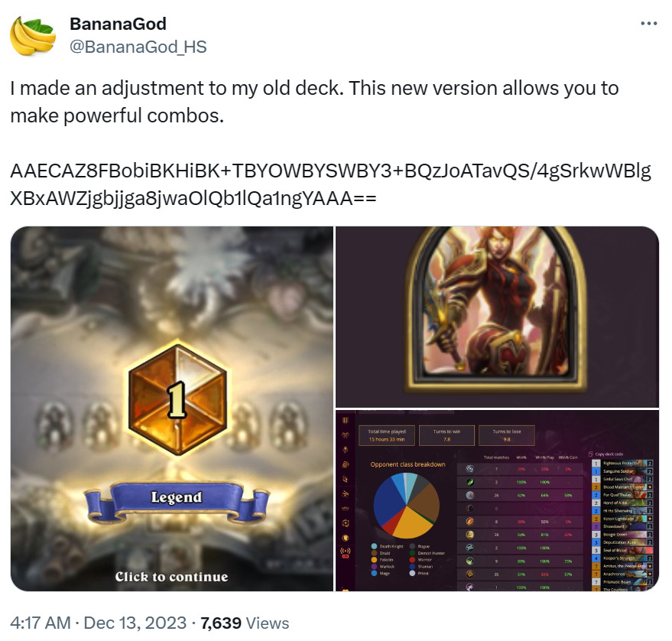Viewport: 672px width, 641px height.
Task: Click the 'Turns to lose' stat box
Action: (x=507, y=435)
